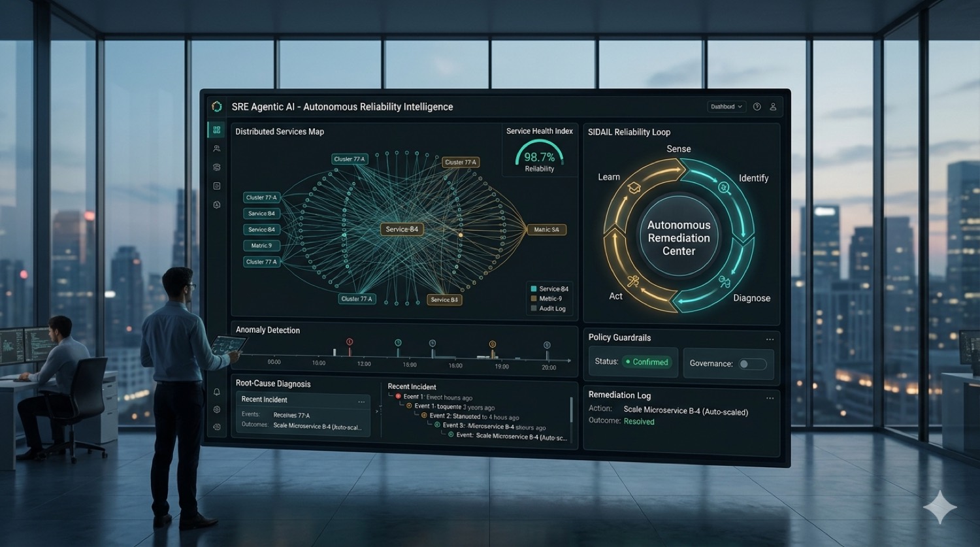Viewport: 980px width, 547px height.
Task: Select the Diagnose stage label
Action: click(x=751, y=298)
